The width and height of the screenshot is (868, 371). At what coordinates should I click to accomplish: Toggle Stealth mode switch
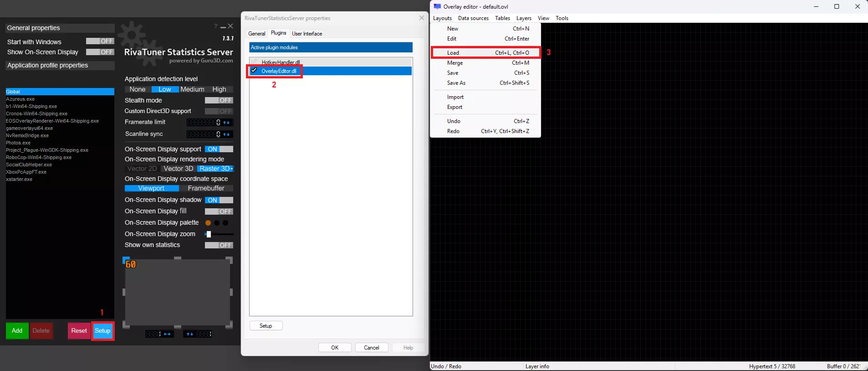coord(219,100)
